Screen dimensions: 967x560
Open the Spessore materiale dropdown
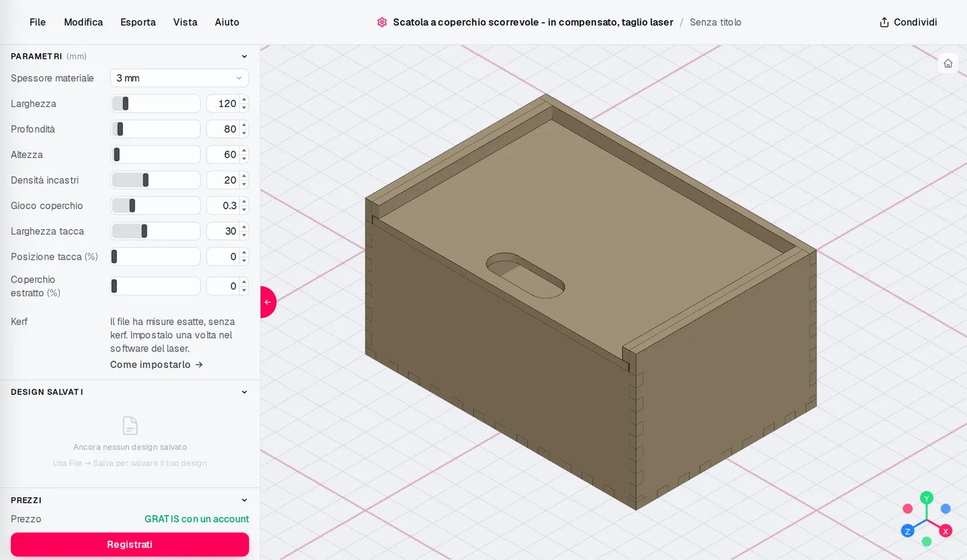point(180,78)
